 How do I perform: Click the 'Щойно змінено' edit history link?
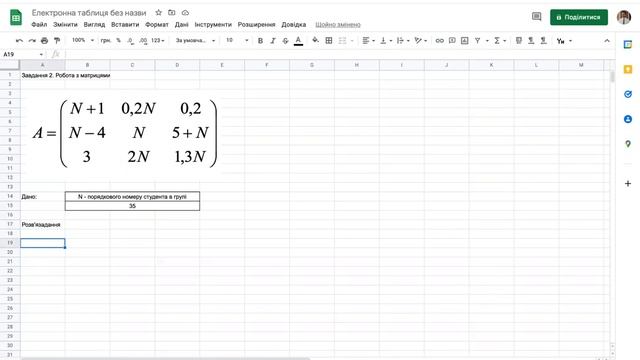click(338, 24)
